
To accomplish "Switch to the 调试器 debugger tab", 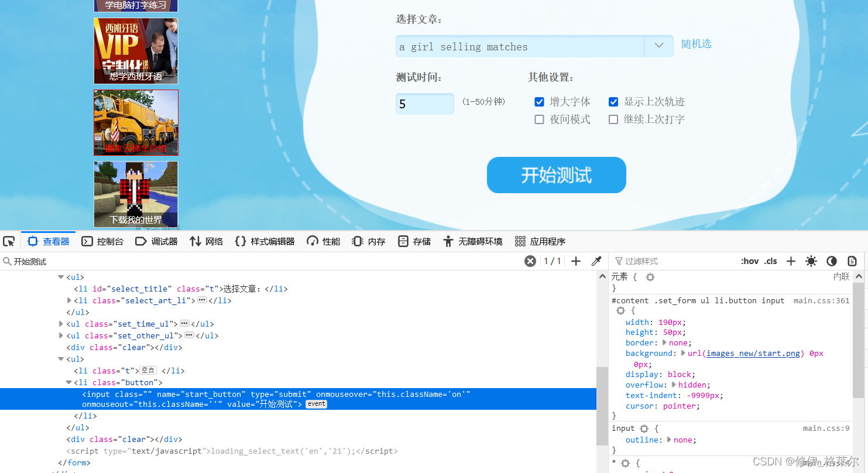I will point(156,241).
